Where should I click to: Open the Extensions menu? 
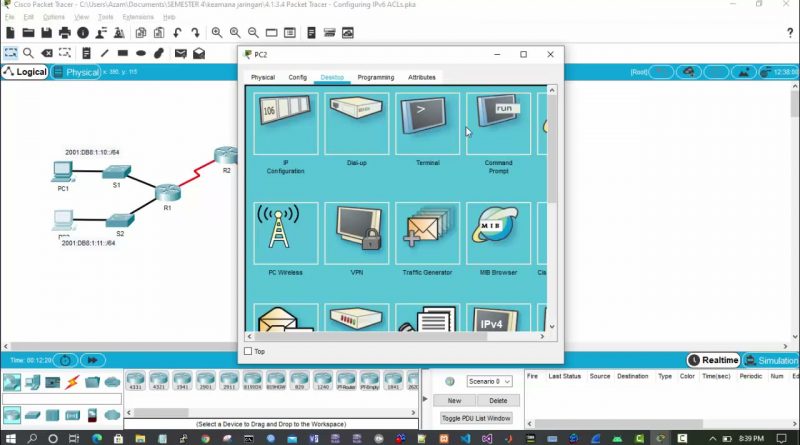[138, 17]
